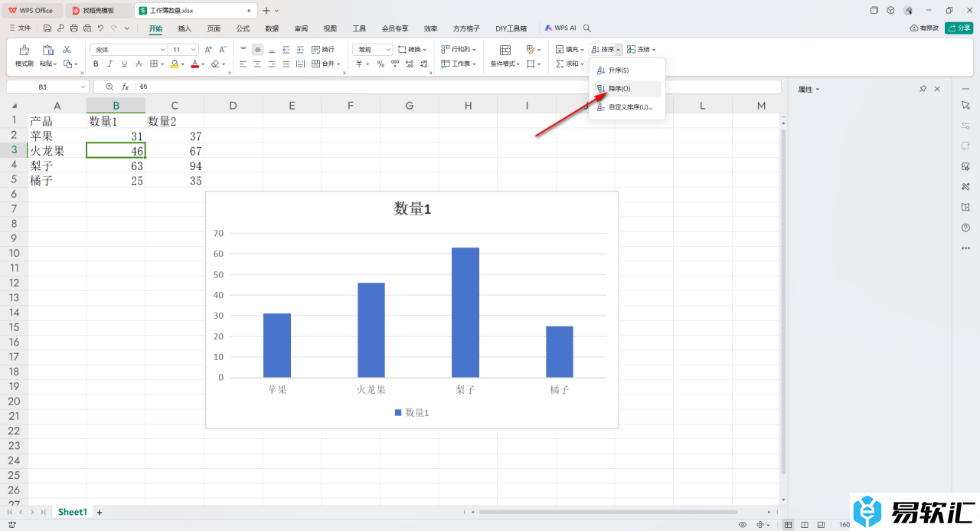Screen dimensions: 980x531
Task: Click the selection arrow icon in right sidebar
Action: 965,104
